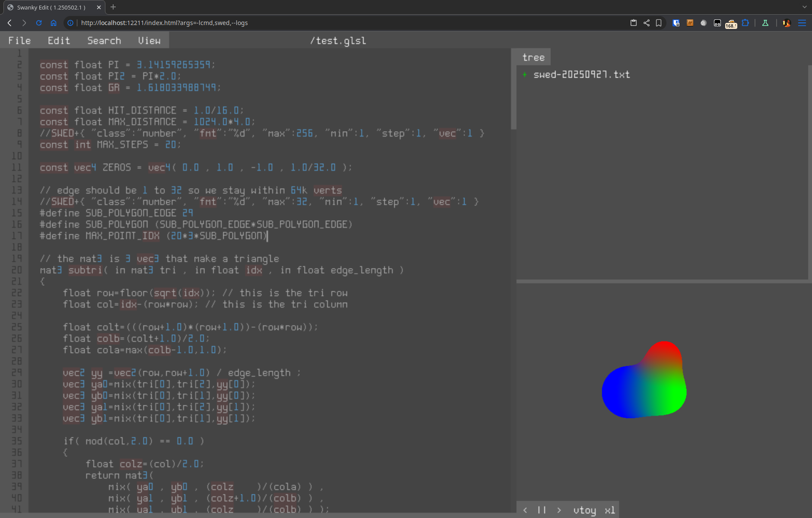Expand the swed-20250927.txt tree item
This screenshot has height=518, width=812.
tap(525, 75)
